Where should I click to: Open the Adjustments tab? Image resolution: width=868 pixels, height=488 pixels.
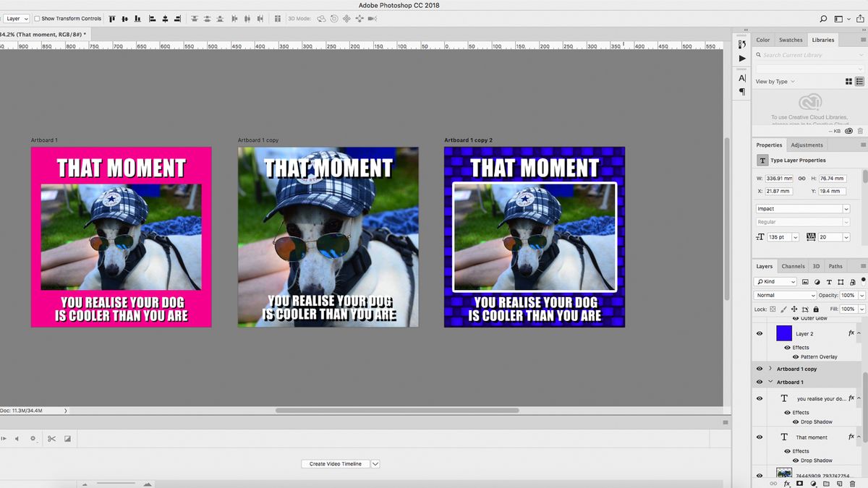(807, 145)
